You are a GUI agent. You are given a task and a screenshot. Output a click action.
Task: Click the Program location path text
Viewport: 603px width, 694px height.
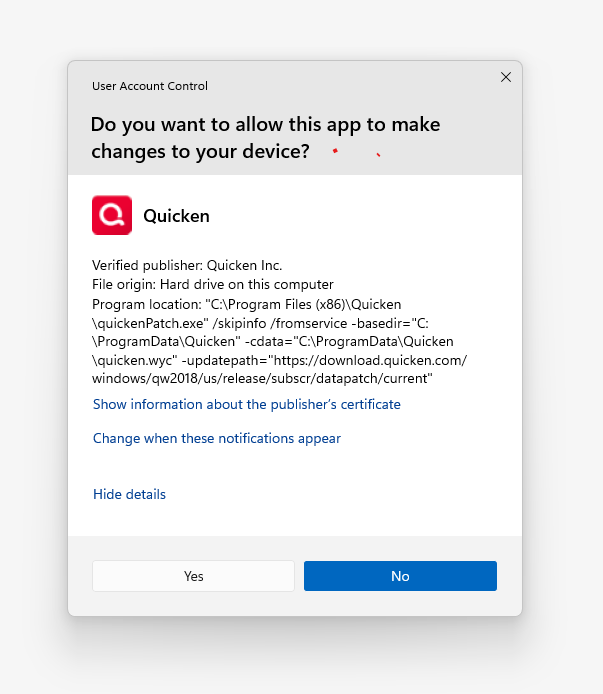tap(279, 341)
